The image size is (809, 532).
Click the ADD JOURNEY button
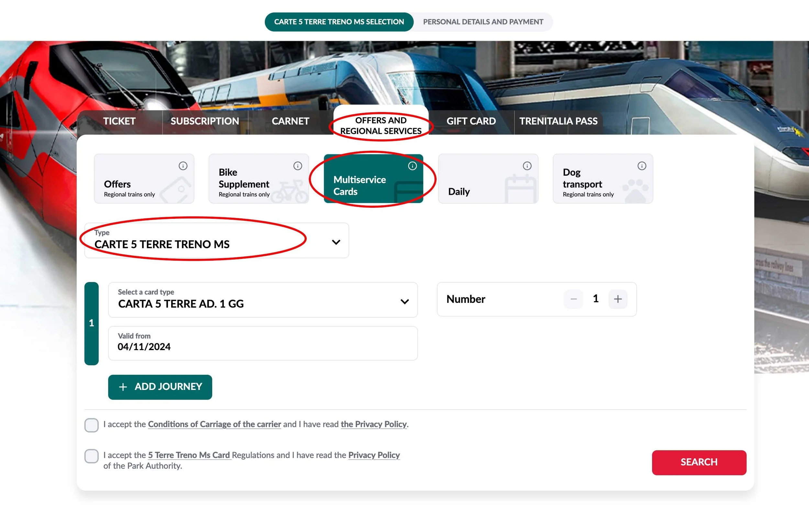tap(160, 387)
